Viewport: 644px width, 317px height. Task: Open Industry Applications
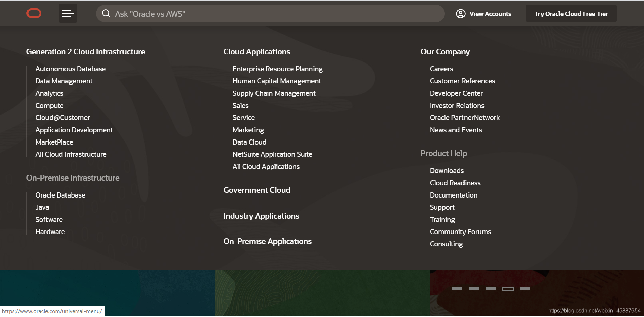(261, 216)
